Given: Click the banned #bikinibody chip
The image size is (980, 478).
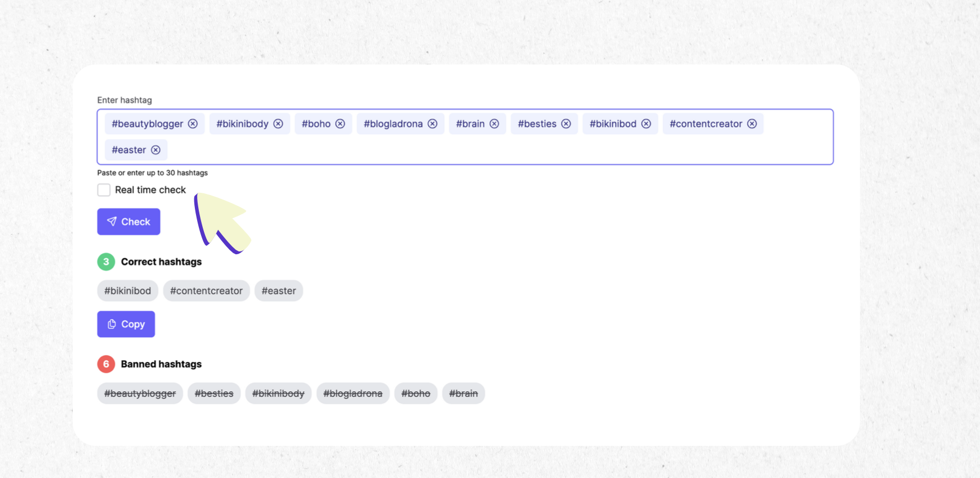Looking at the screenshot, I should pos(278,393).
